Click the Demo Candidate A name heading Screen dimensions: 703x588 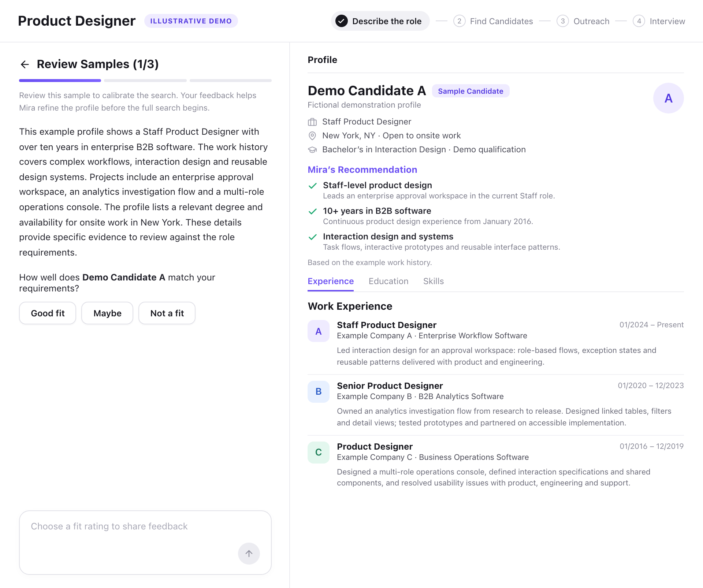pos(367,90)
